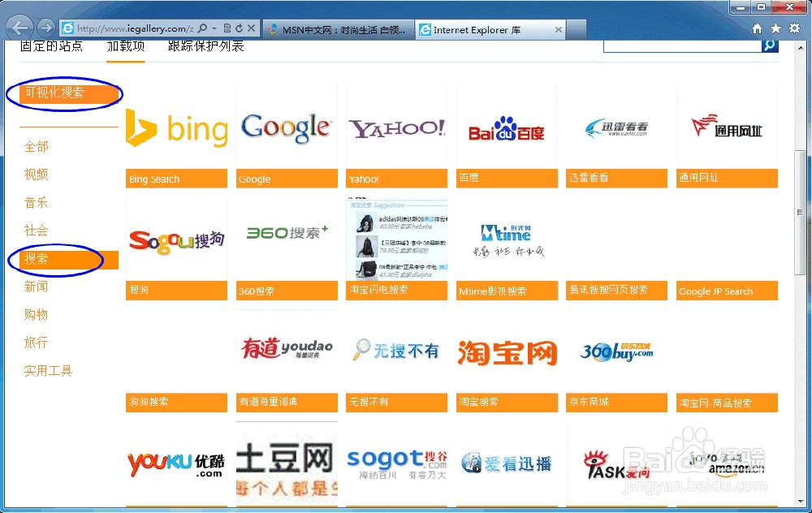Click the 有道海量词典 label
Viewport: 812px width, 513px height.
[x=287, y=403]
